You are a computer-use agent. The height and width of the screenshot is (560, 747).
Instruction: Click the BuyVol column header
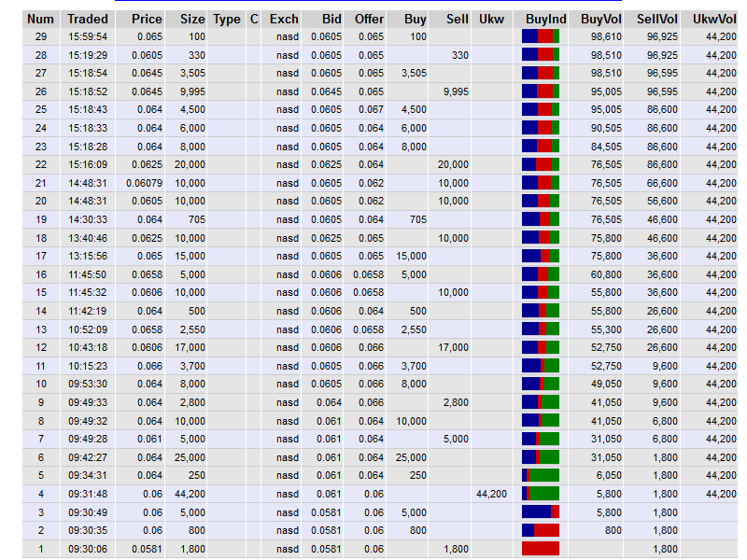pyautogui.click(x=601, y=19)
